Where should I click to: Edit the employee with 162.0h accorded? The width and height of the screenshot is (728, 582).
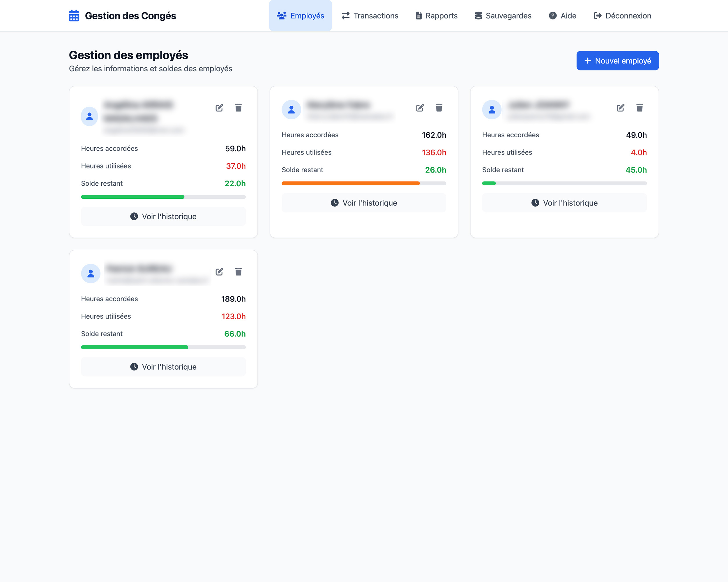coord(420,108)
